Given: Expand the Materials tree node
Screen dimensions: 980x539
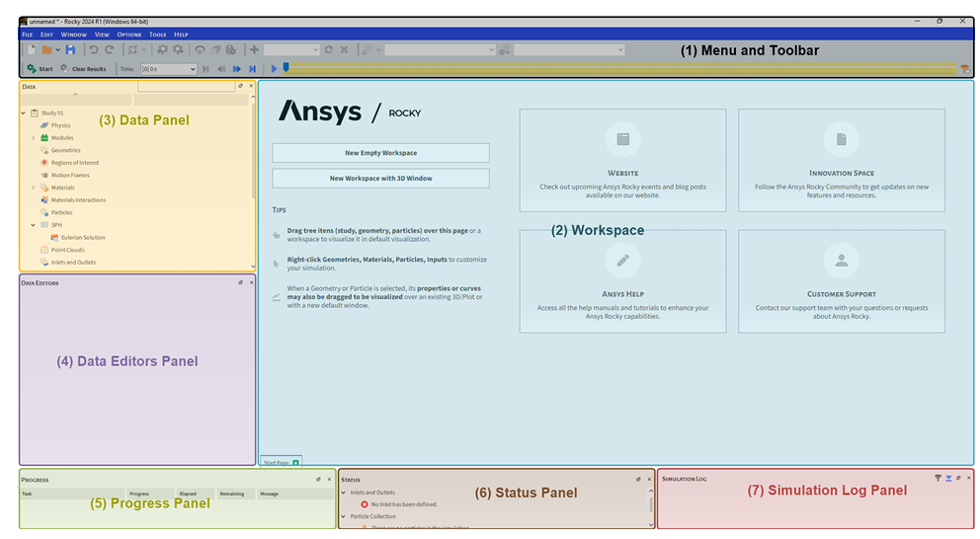Looking at the screenshot, I should tap(34, 188).
